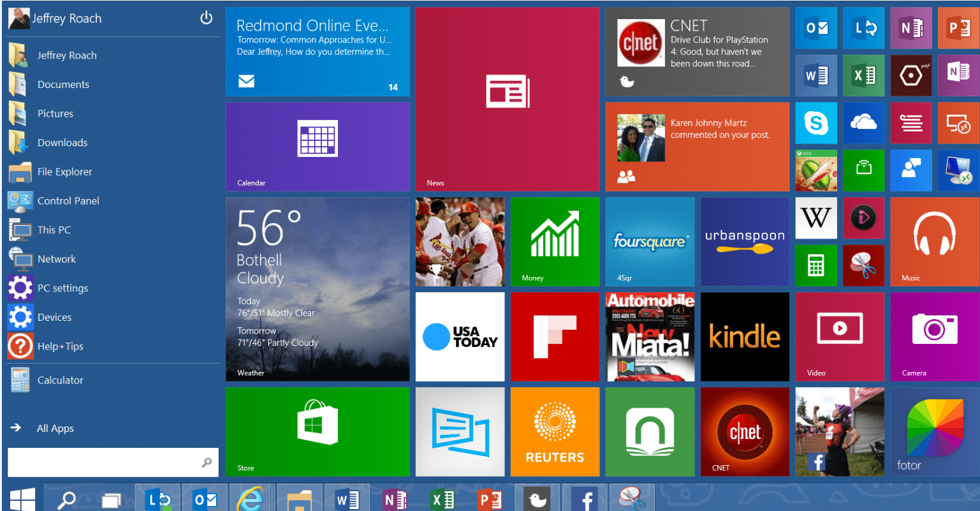Open Internet Explorer from the taskbar

pos(249,499)
